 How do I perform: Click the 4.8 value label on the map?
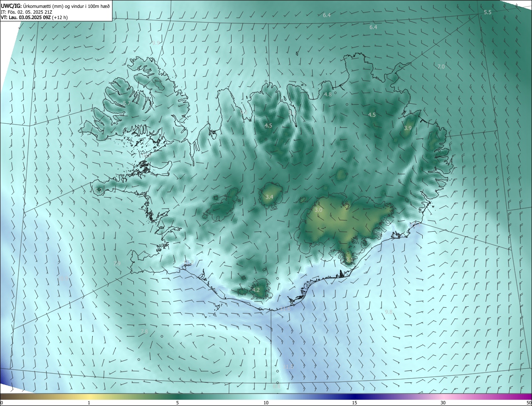coord(328,95)
